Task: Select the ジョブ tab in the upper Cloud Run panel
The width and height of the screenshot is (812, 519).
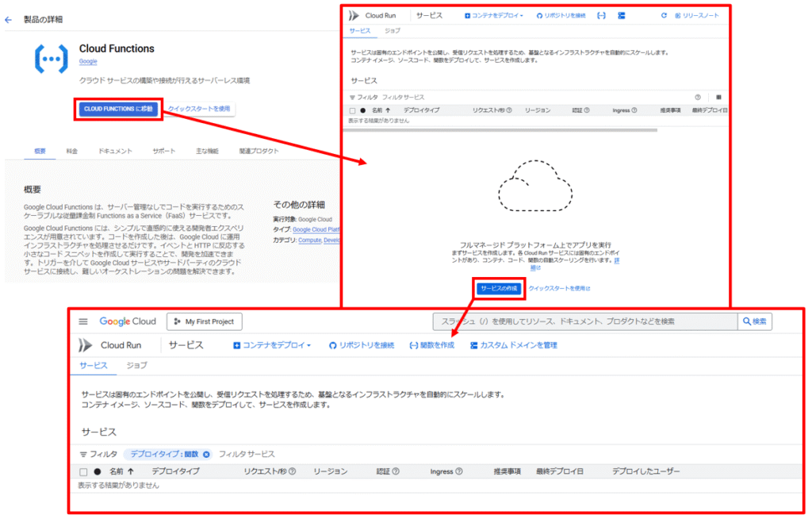Action: tap(392, 31)
